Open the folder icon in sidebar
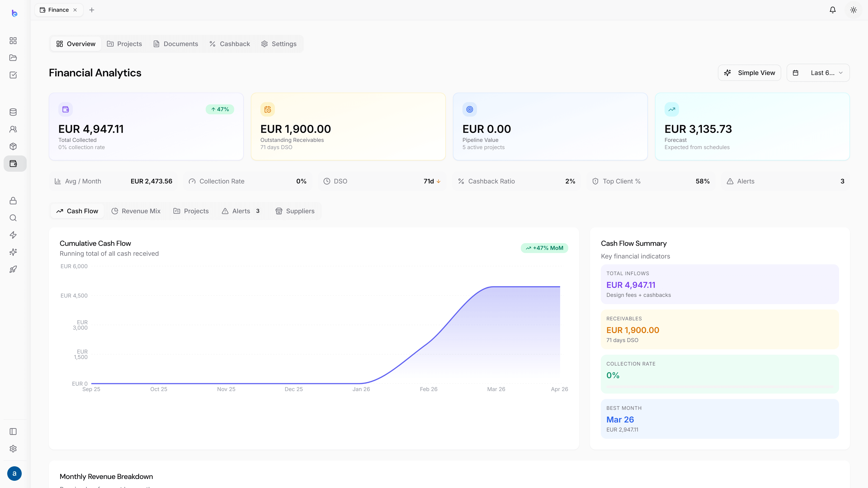Image resolution: width=868 pixels, height=488 pixels. coord(13,58)
